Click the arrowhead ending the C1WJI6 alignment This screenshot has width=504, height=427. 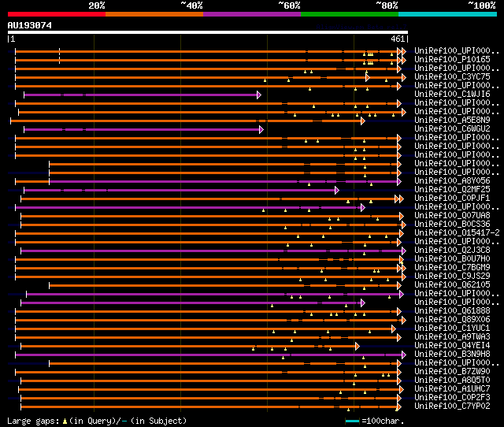click(x=259, y=95)
